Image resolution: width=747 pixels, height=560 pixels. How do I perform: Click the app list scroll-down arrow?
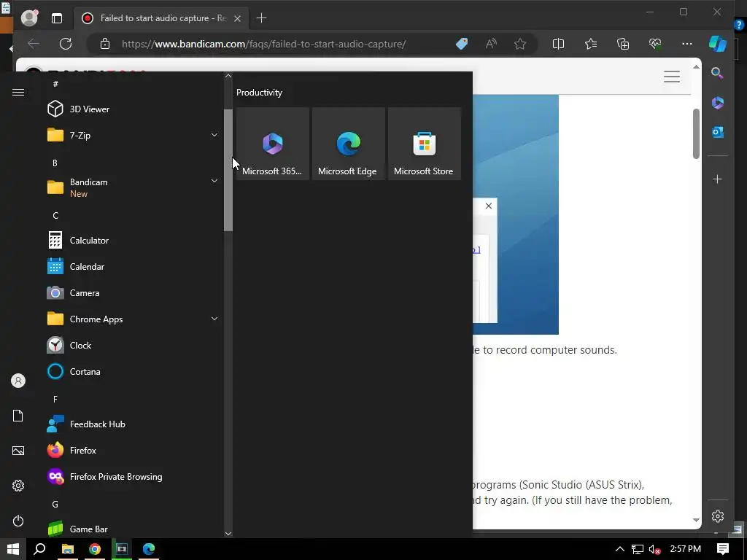(228, 533)
